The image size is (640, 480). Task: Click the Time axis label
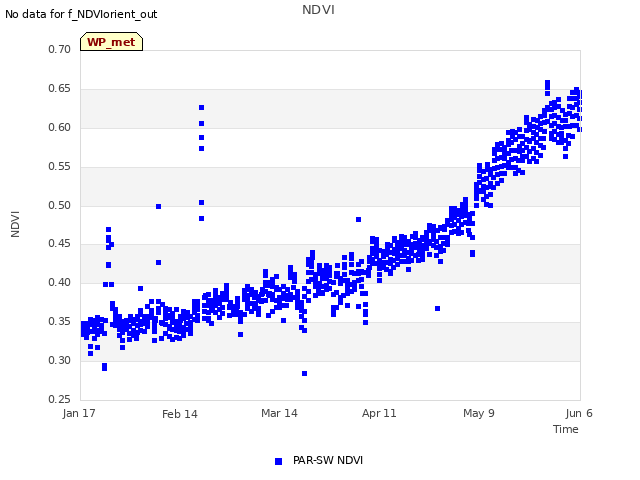[565, 429]
